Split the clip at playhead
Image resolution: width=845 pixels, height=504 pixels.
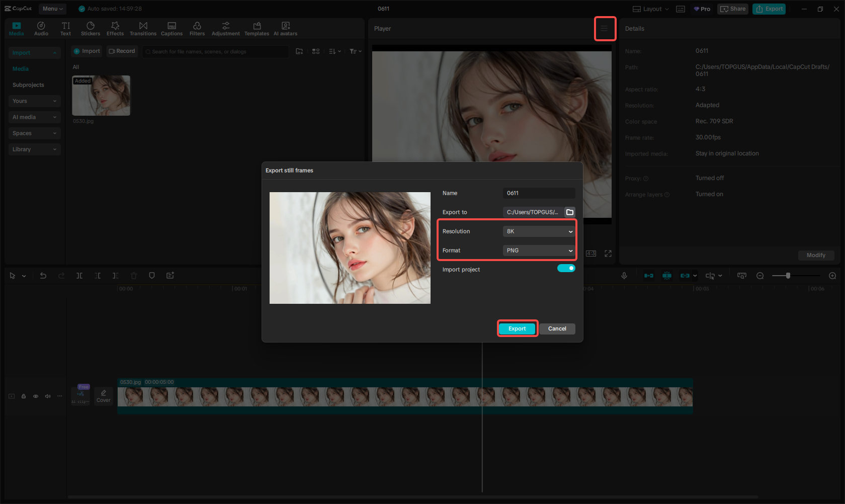pyautogui.click(x=79, y=276)
